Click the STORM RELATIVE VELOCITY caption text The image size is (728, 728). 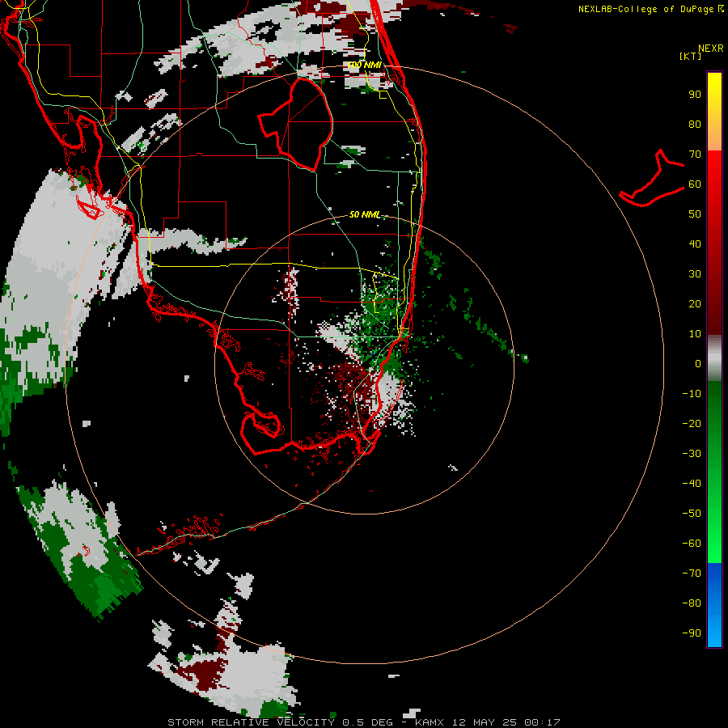tap(251, 722)
